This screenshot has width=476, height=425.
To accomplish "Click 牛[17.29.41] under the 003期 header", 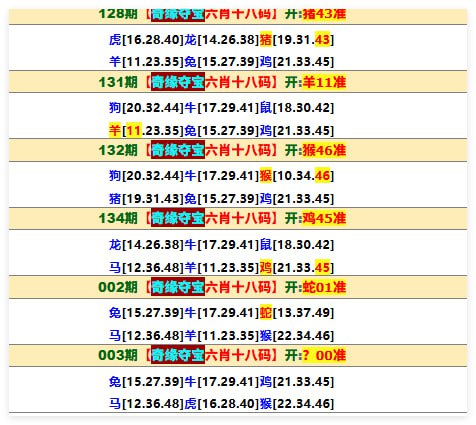I will pos(222,381).
